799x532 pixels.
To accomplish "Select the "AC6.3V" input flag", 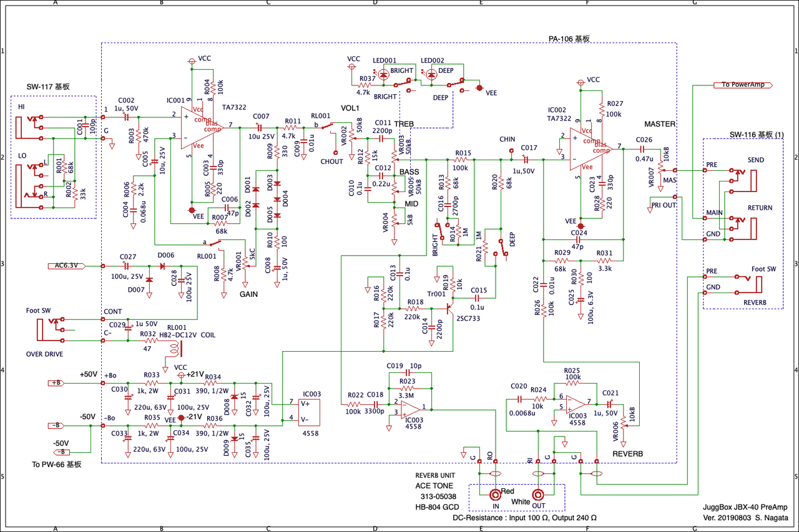I will pyautogui.click(x=67, y=266).
